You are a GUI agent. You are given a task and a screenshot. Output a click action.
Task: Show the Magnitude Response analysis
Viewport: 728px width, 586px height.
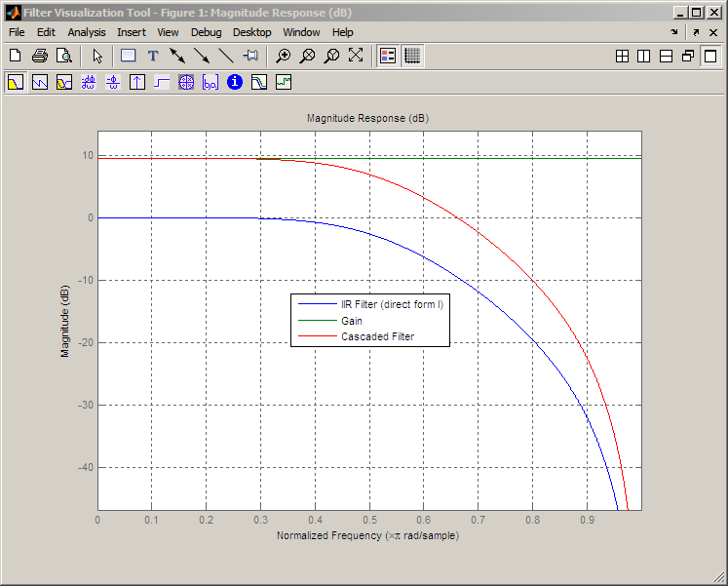pos(16,83)
